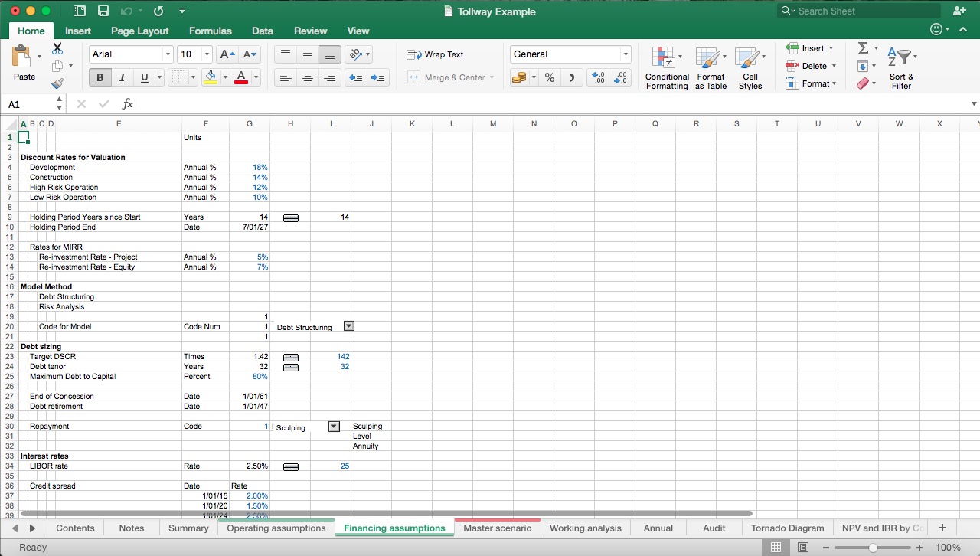Open the Sculping repayment dropdown
Screen dimensions: 980x556
click(x=332, y=426)
